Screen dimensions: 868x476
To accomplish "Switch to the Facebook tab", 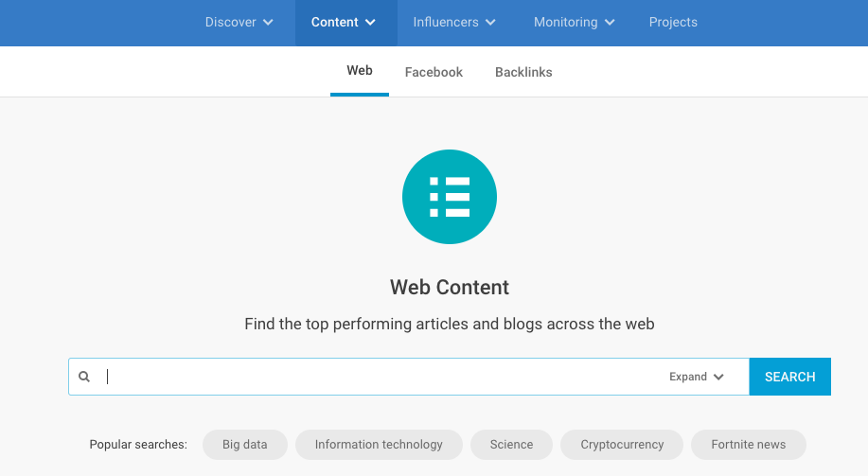I will [434, 72].
